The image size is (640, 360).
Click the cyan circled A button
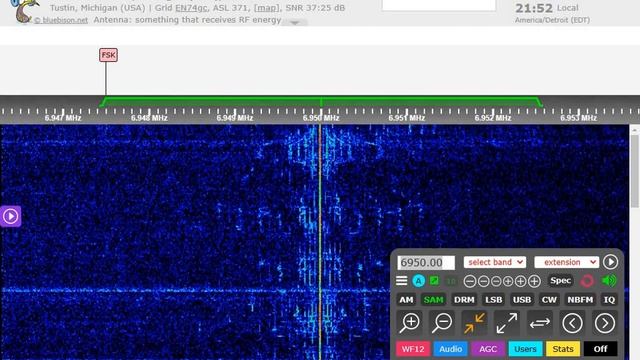(418, 281)
